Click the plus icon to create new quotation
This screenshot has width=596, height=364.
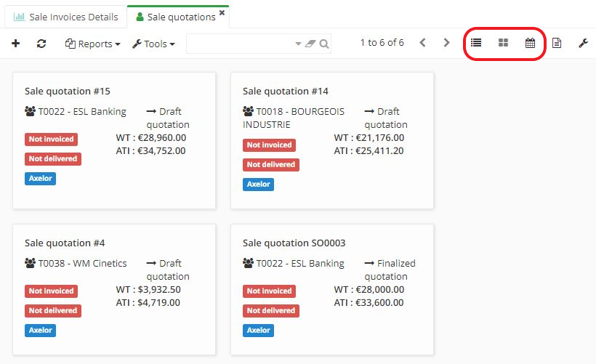16,44
